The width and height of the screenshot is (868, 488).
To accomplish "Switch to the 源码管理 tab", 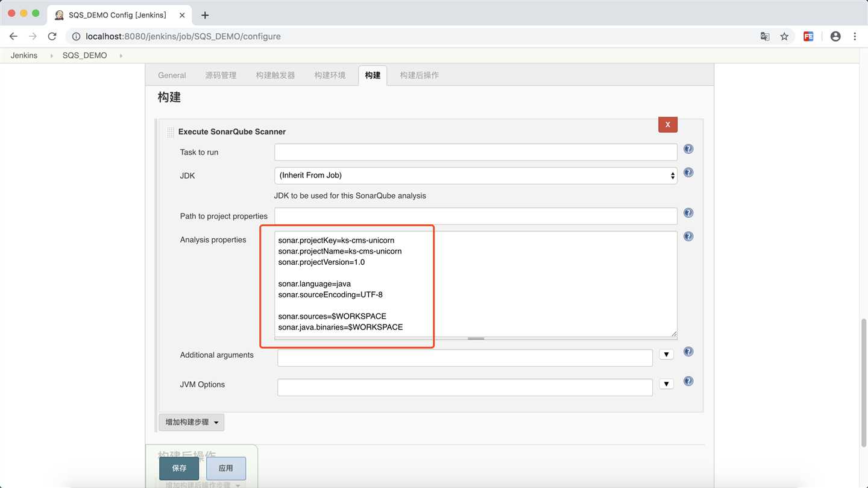I will pyautogui.click(x=221, y=75).
